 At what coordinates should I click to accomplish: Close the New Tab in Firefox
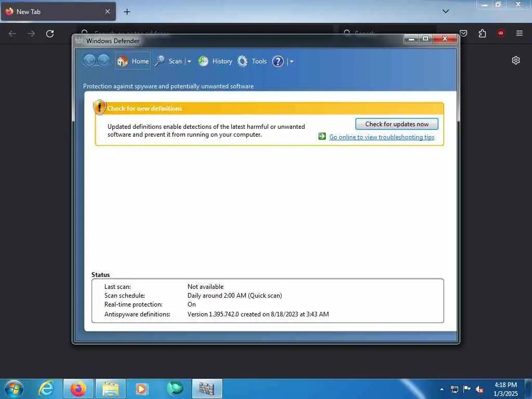107,11
